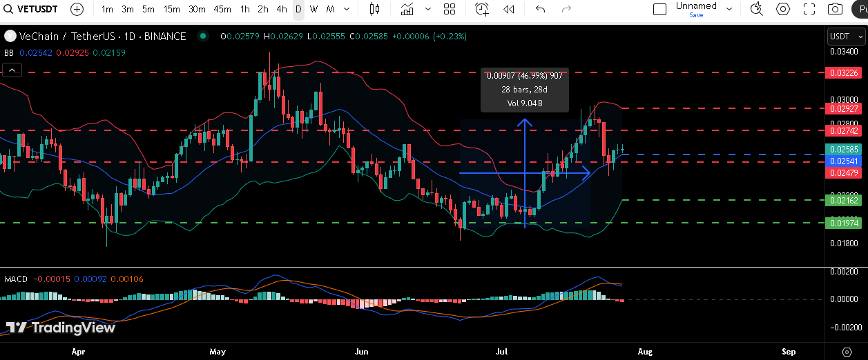Click the VeChain / TetherUS chart title
The width and height of the screenshot is (868, 360).
103,37
